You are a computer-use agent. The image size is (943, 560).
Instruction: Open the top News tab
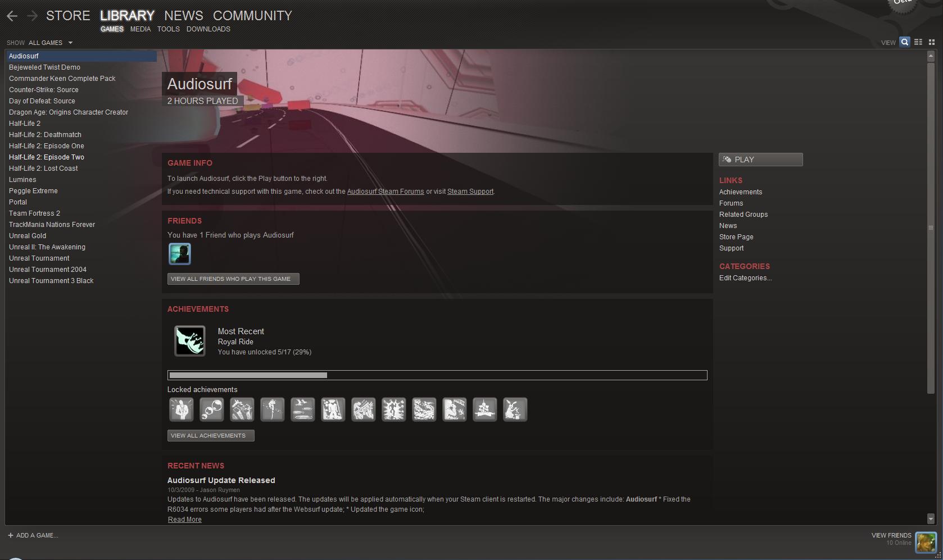click(x=184, y=16)
